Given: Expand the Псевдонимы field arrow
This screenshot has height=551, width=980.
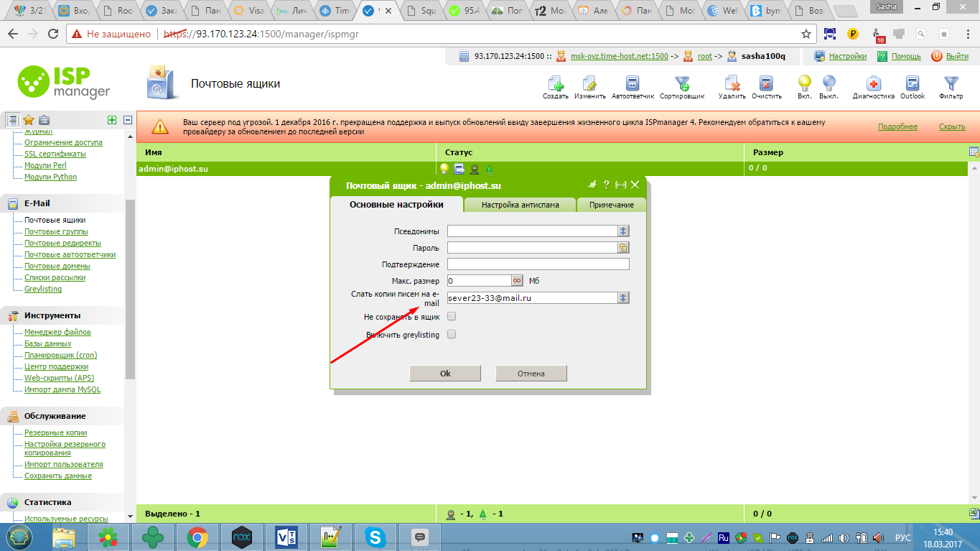Looking at the screenshot, I should [624, 231].
